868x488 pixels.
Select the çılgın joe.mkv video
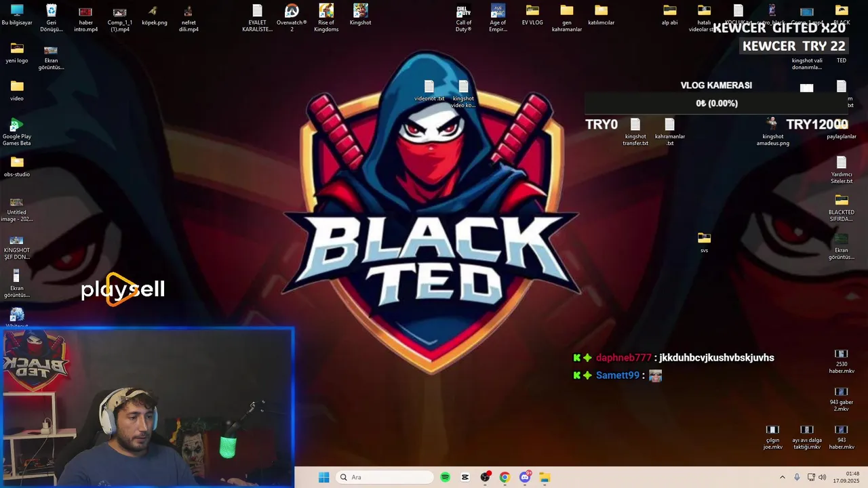(x=772, y=438)
